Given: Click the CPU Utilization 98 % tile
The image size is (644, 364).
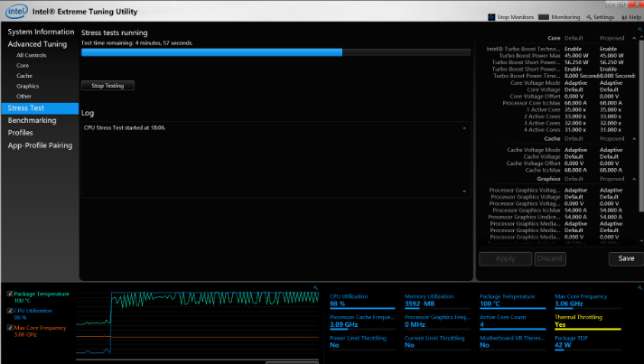Looking at the screenshot, I should pyautogui.click(x=362, y=301).
